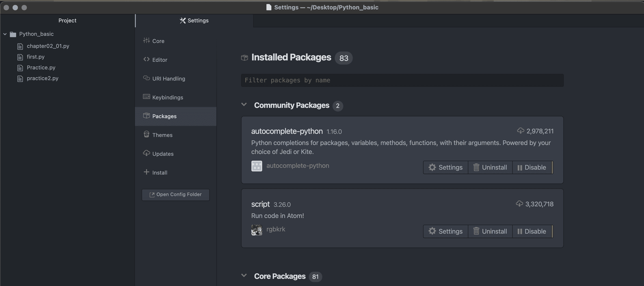The image size is (644, 286).
Task: Disable the autocomplete-python package
Action: coord(532,167)
